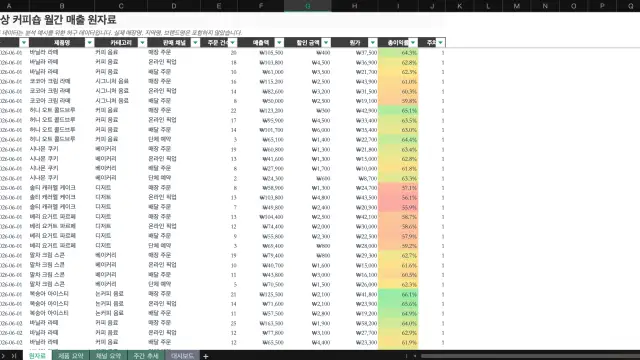Viewport: 640px width, 360px height.
Task: Click the sheet title '커피숍 월간 매출 원자료'
Action: pos(64,20)
